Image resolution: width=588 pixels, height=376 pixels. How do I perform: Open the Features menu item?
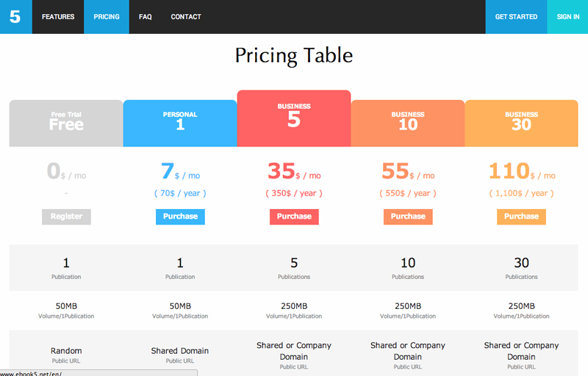point(58,17)
